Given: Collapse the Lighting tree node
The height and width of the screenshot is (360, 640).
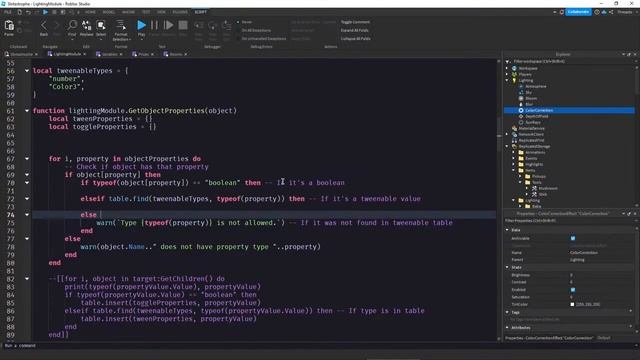Looking at the screenshot, I should 507,80.
